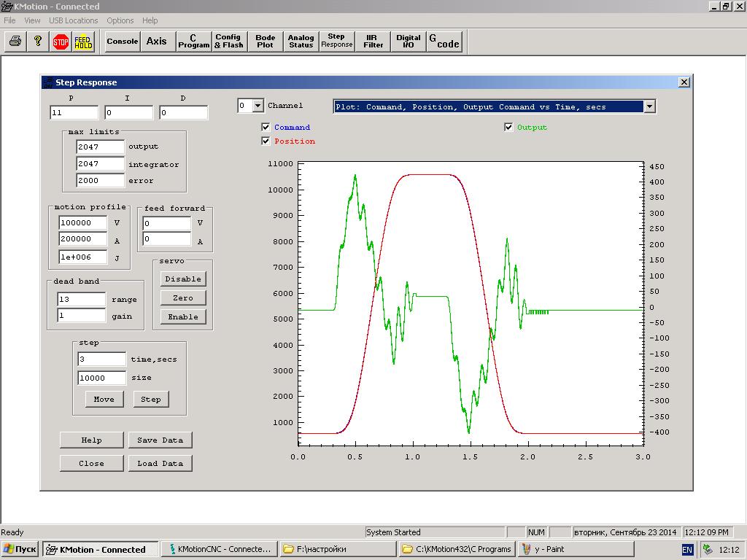747x560 pixels.
Task: Open the Options menu
Action: coord(120,20)
